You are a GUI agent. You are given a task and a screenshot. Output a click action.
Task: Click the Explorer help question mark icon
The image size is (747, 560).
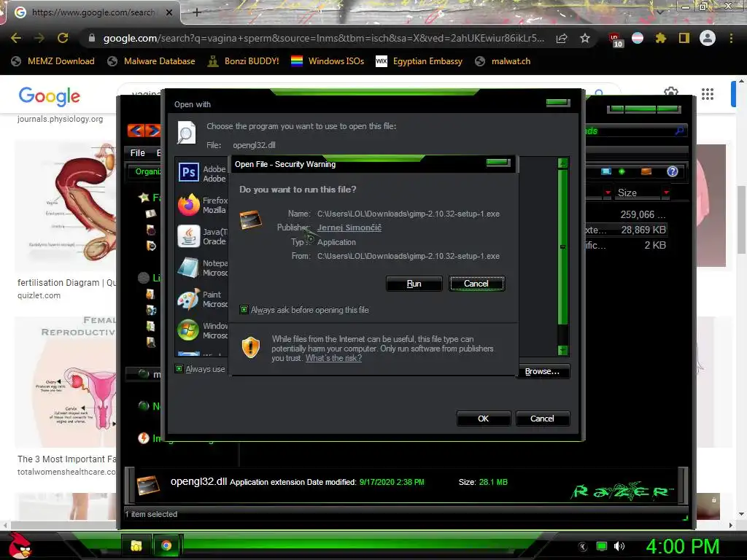(x=672, y=171)
